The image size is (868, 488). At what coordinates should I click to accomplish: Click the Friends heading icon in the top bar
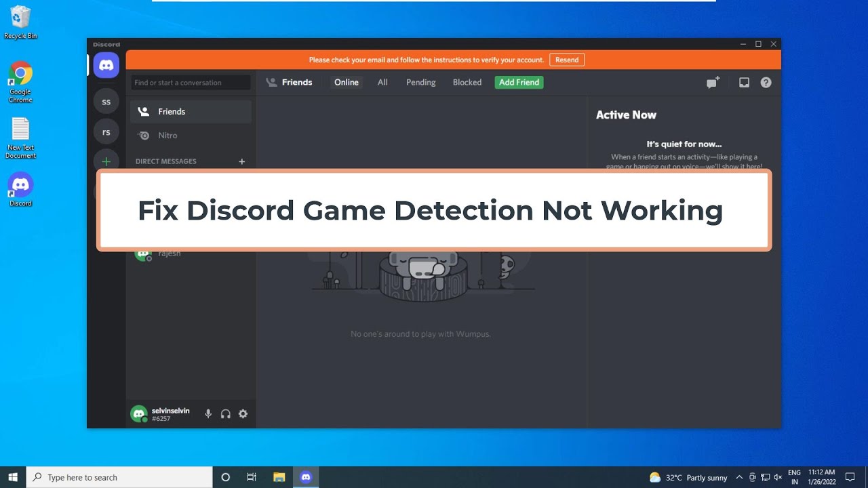[x=271, y=82]
